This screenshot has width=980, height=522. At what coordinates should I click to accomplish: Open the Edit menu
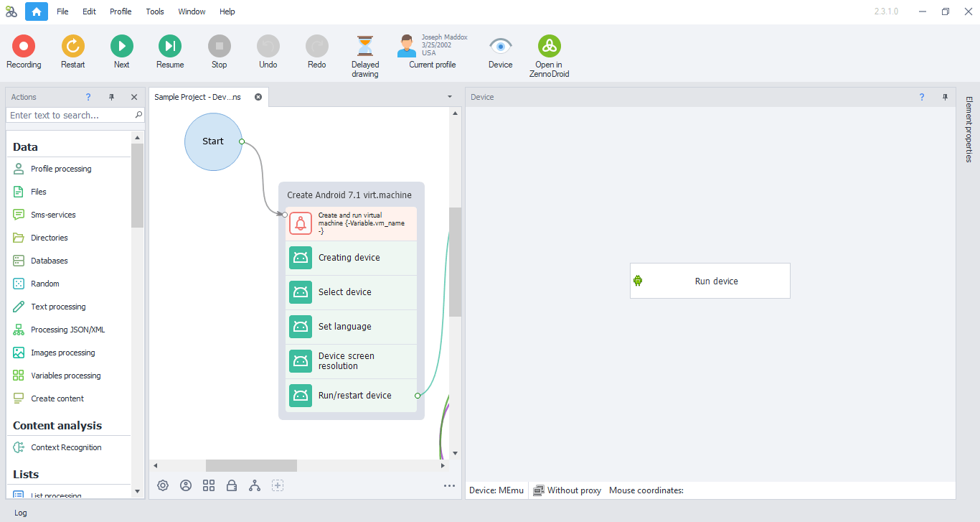pos(89,11)
